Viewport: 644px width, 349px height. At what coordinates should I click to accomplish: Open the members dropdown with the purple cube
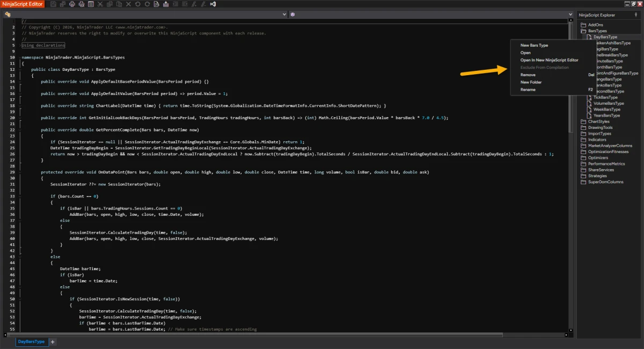coord(431,14)
